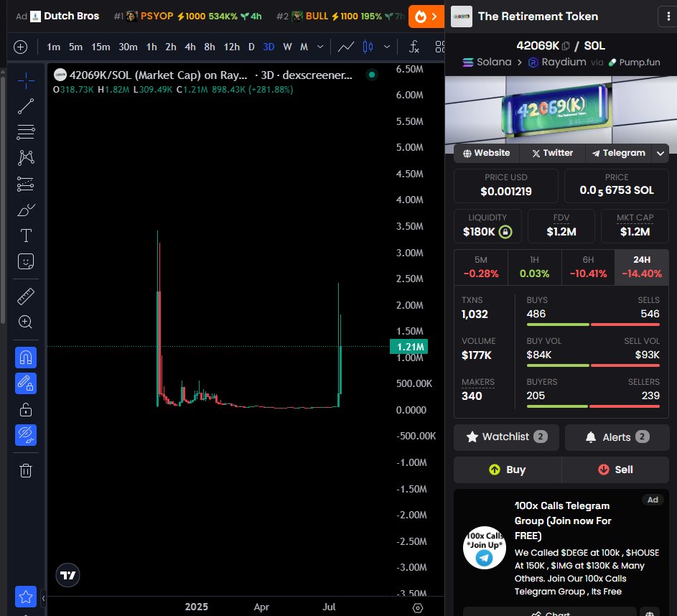This screenshot has height=616, width=677.
Task: Select the 3D timeframe
Action: tap(269, 47)
